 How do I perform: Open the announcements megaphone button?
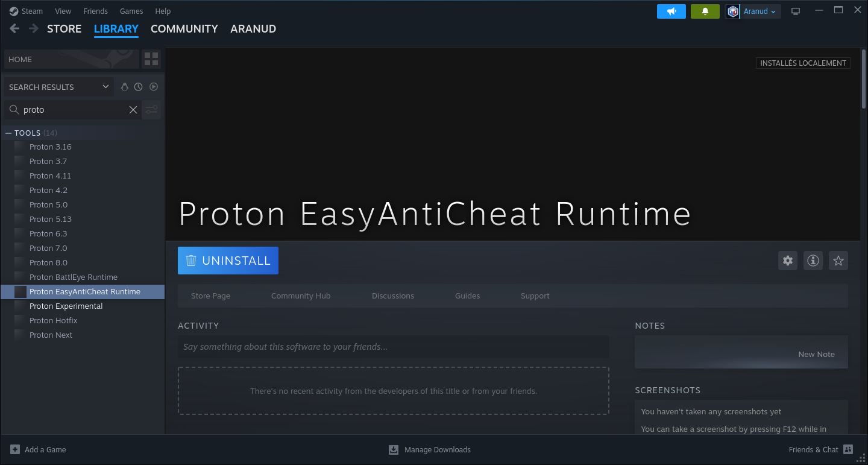[671, 11]
